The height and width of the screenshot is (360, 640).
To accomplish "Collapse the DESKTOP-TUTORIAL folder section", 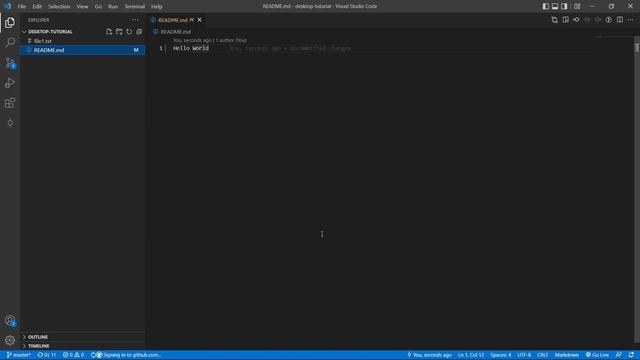I will (50, 31).
